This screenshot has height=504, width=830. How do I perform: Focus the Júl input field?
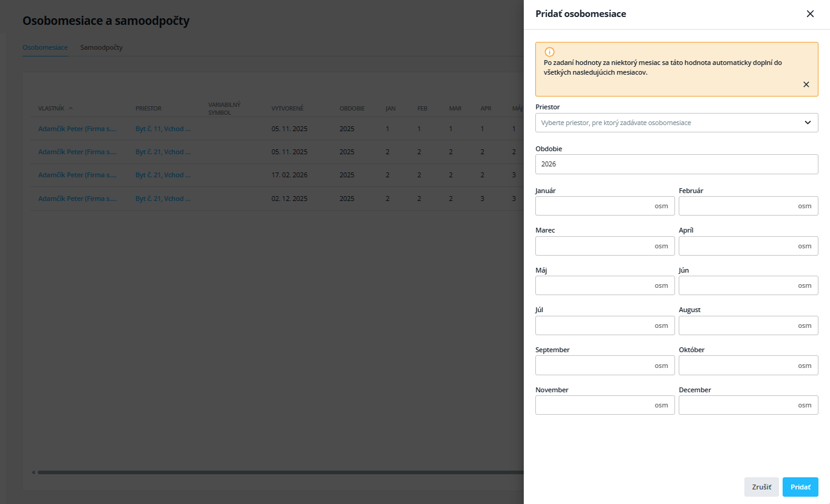[x=605, y=325]
